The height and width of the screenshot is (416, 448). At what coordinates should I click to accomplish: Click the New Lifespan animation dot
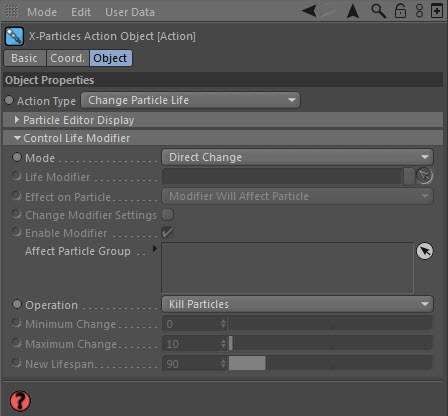coord(16,363)
